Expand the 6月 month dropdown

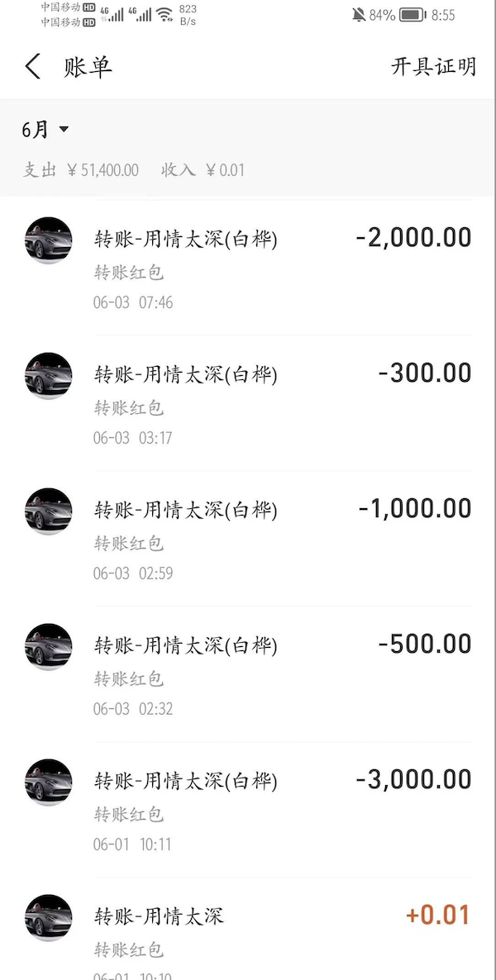(x=45, y=130)
